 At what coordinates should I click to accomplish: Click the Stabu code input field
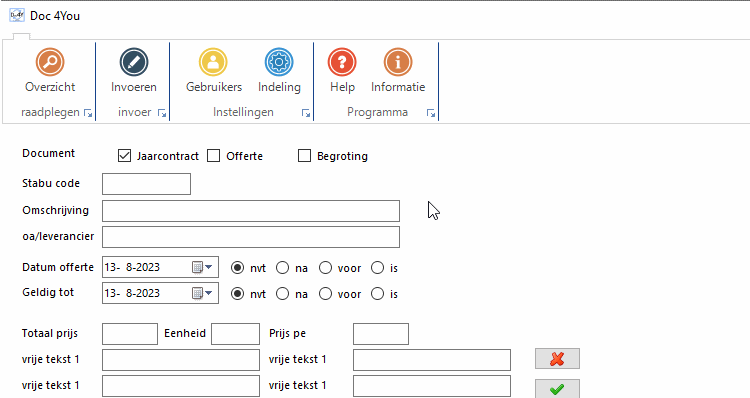click(146, 184)
